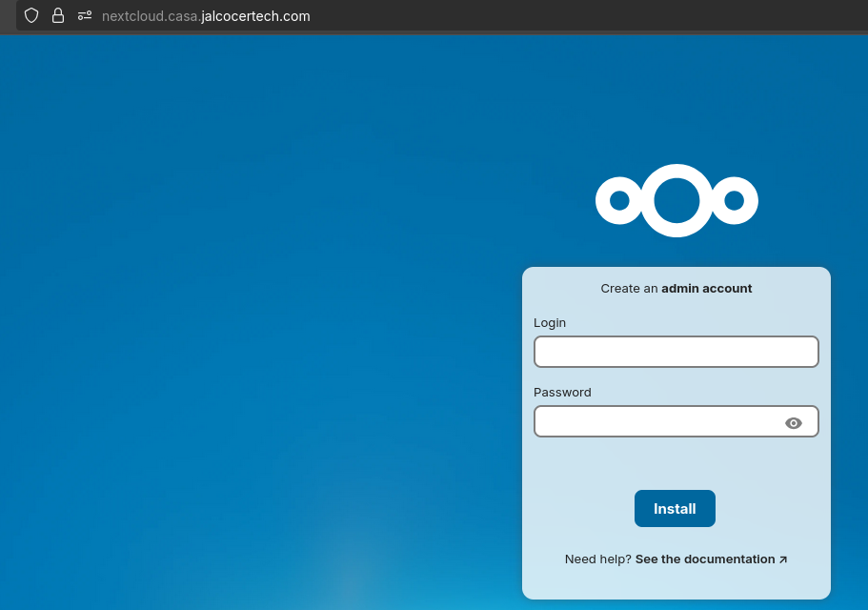Focus the Password input field

pos(657,421)
